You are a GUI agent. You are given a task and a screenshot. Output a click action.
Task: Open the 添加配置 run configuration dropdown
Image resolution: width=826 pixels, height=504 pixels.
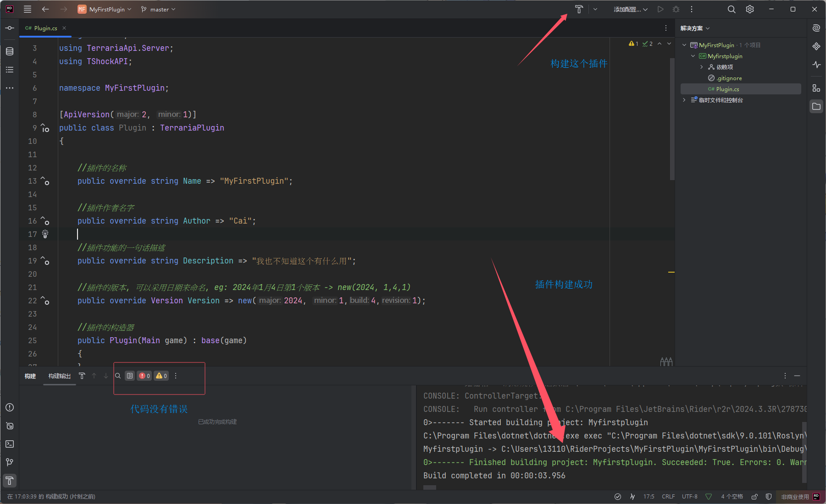(631, 9)
